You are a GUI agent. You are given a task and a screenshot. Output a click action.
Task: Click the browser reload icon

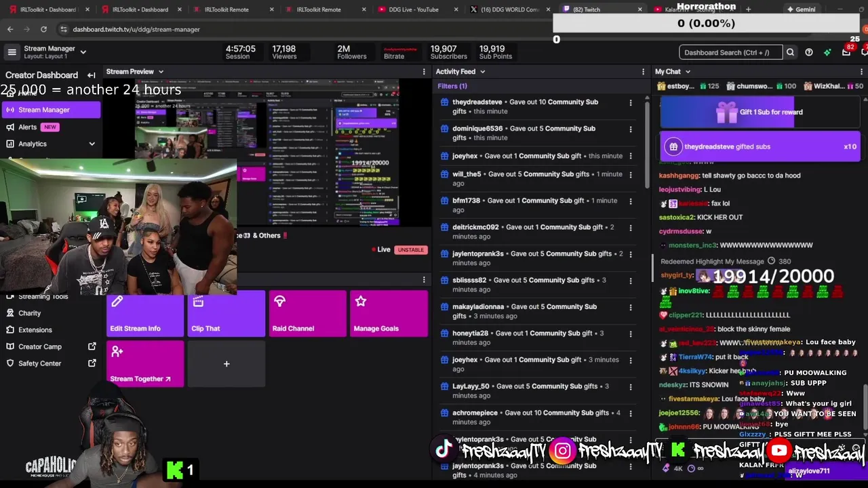tap(43, 29)
